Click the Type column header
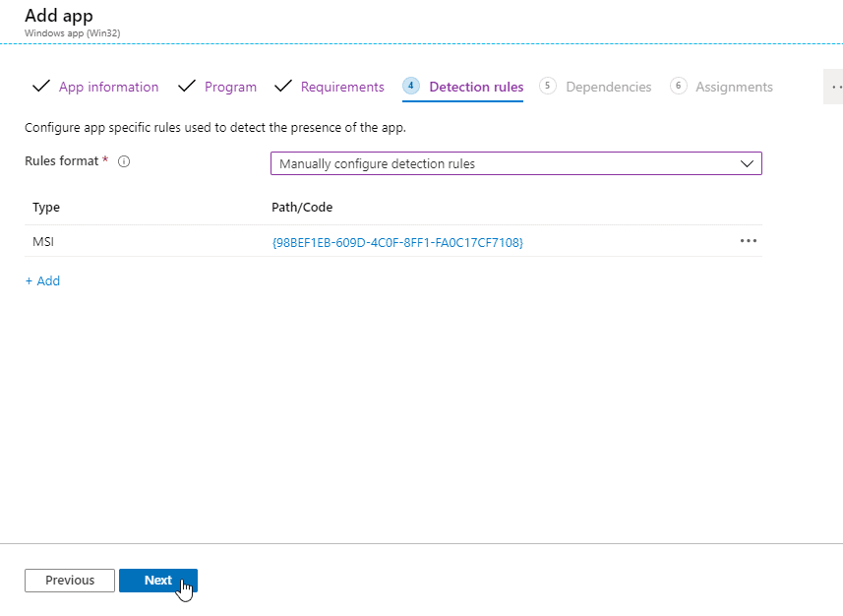Screen dimensions: 843x616 click(46, 208)
